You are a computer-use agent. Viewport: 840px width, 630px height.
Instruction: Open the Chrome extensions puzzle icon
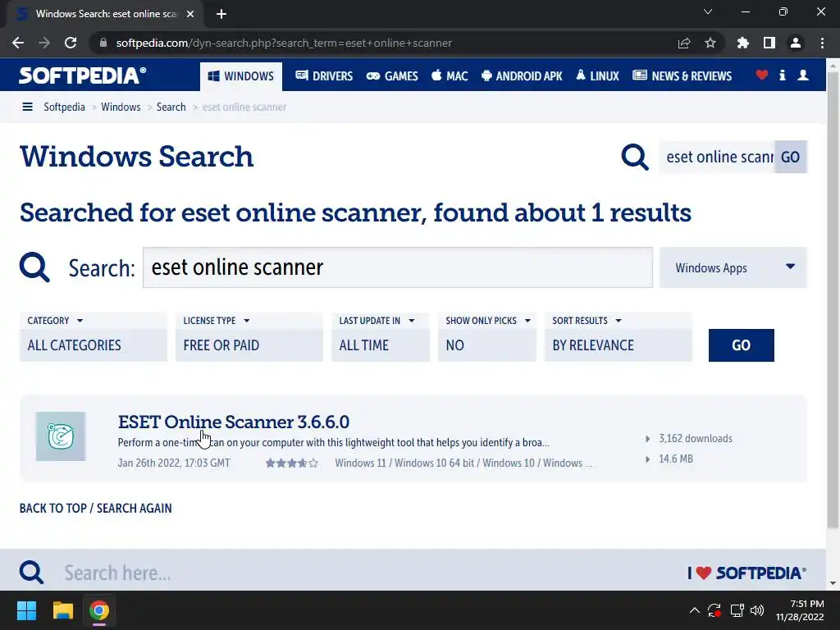tap(743, 43)
